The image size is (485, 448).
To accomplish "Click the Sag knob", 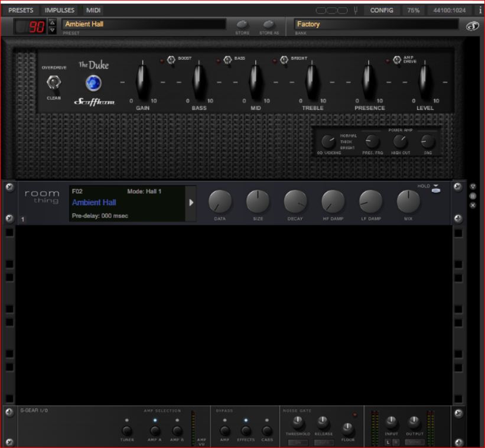I will (x=428, y=142).
